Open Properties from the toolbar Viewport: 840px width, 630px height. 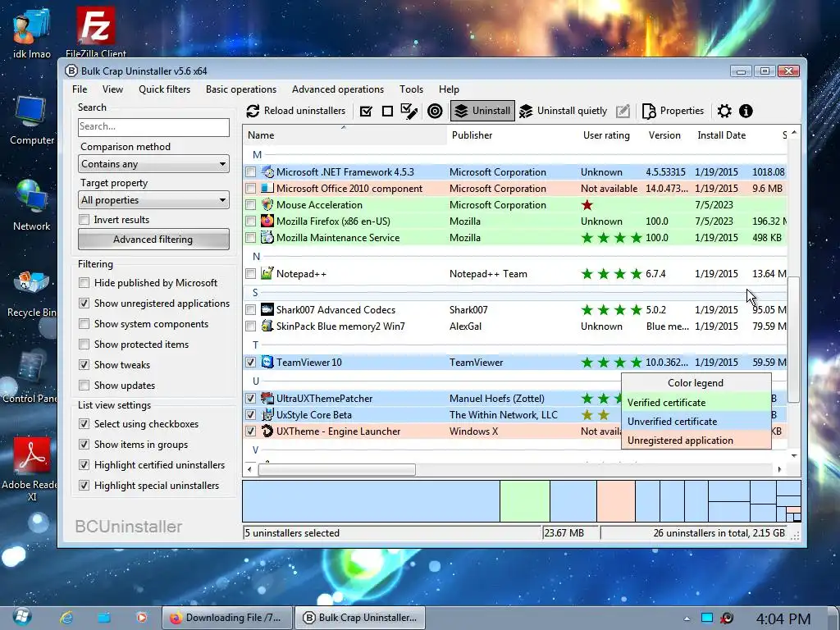673,111
